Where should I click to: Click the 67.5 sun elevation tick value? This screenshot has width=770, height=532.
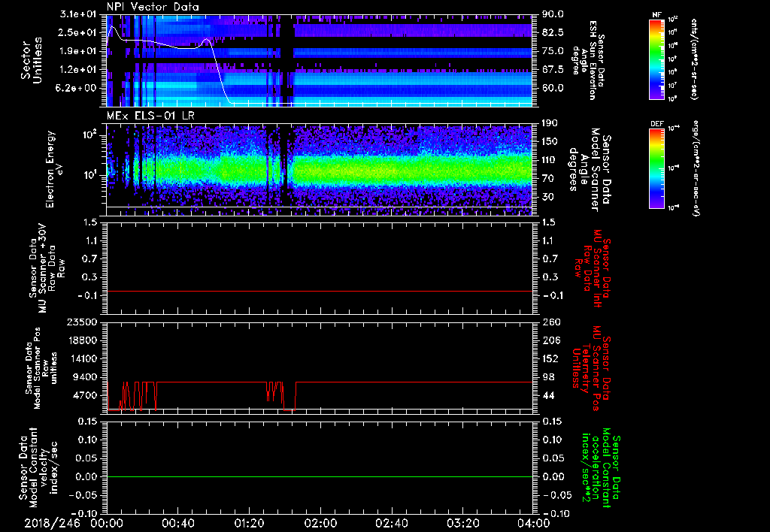tap(553, 70)
